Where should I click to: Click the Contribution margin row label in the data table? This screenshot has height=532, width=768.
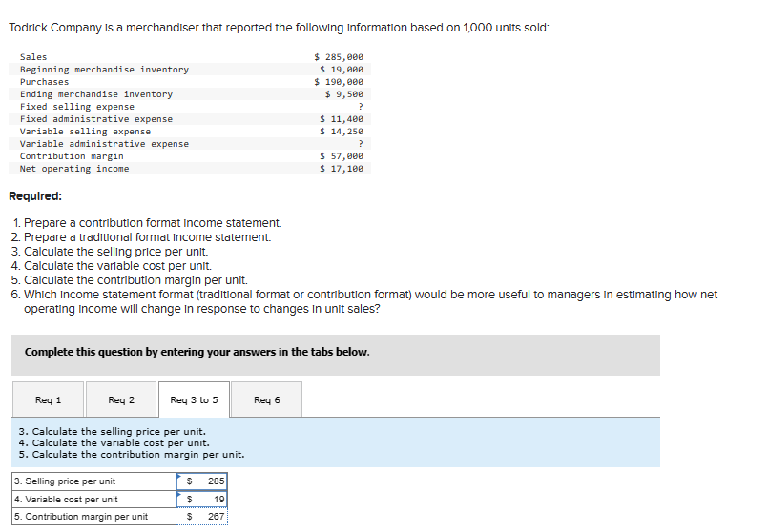pyautogui.click(x=72, y=156)
